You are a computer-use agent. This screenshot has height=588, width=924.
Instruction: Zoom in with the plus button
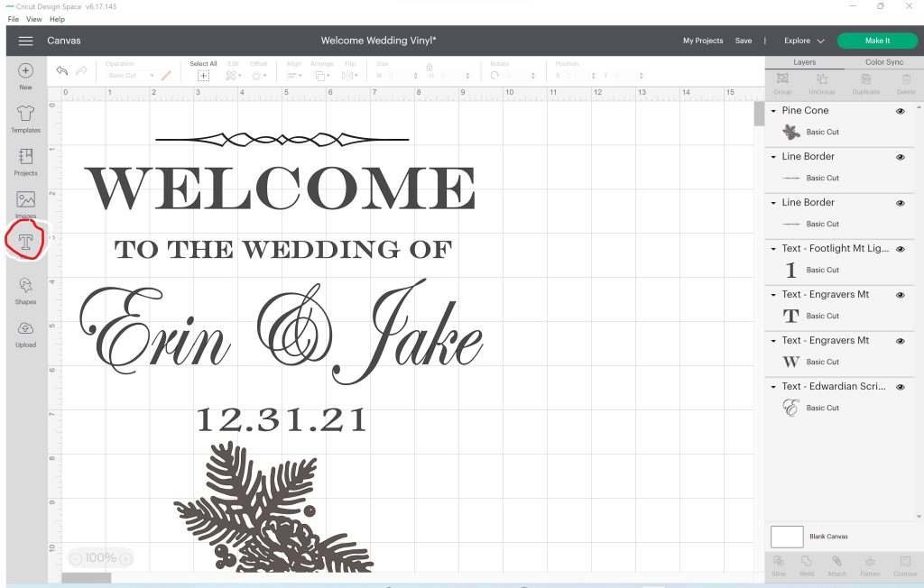pyautogui.click(x=125, y=558)
